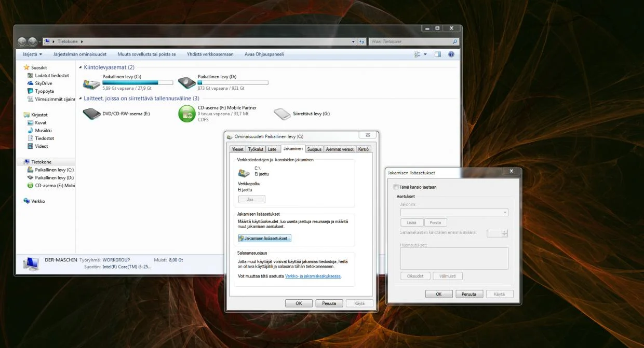Open CD-asema (F:) Mobile Partner icon
The width and height of the screenshot is (644, 348).
point(187,114)
